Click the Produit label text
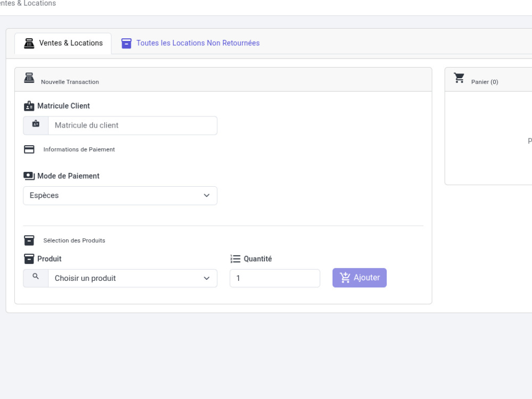 tap(49, 259)
